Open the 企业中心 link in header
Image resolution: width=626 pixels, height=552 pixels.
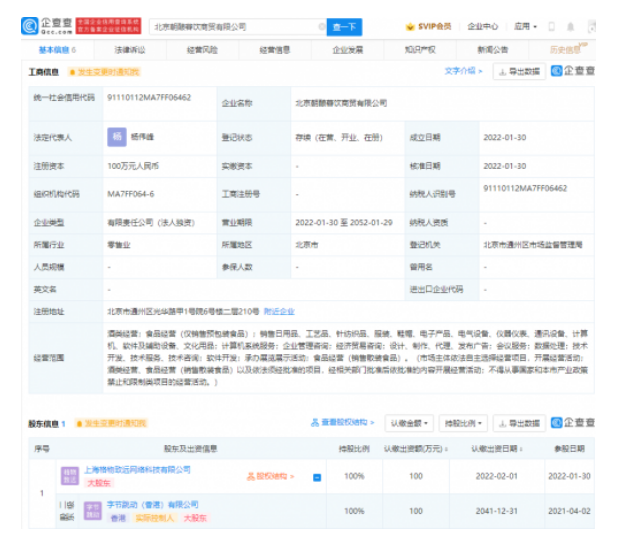click(483, 27)
